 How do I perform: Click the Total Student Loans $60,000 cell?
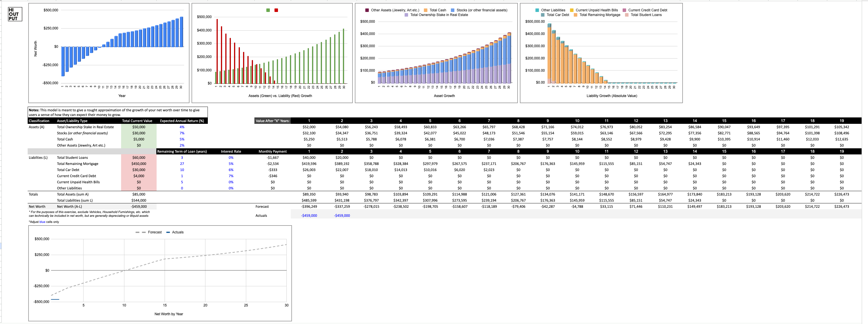[139, 158]
